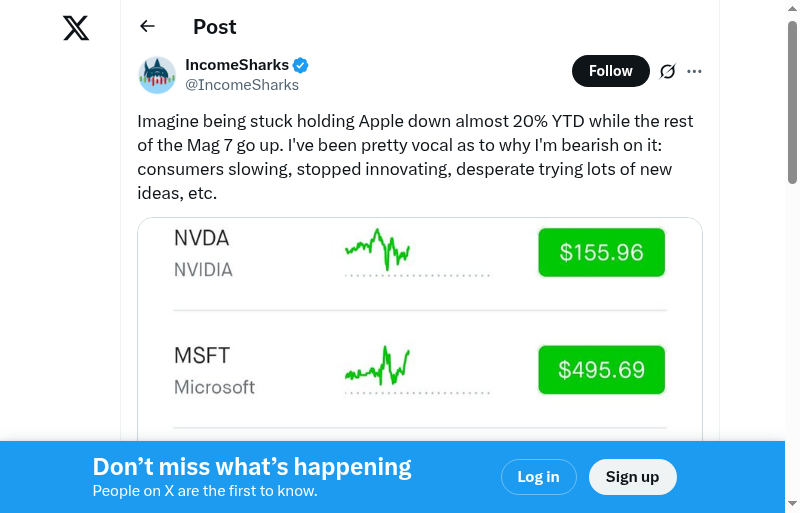800x513 pixels.
Task: Click the blue verified badge
Action: coord(301,66)
